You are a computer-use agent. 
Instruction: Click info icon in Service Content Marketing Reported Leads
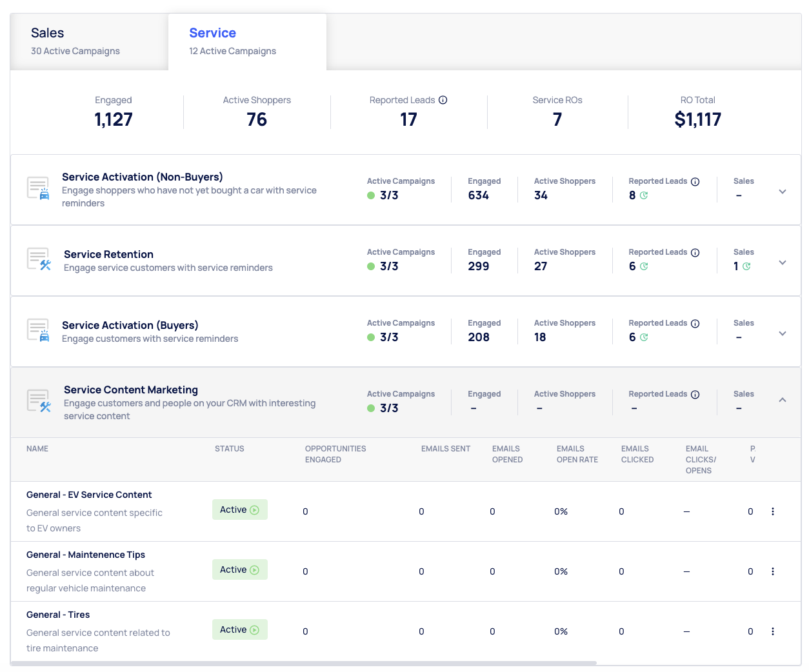(x=695, y=395)
